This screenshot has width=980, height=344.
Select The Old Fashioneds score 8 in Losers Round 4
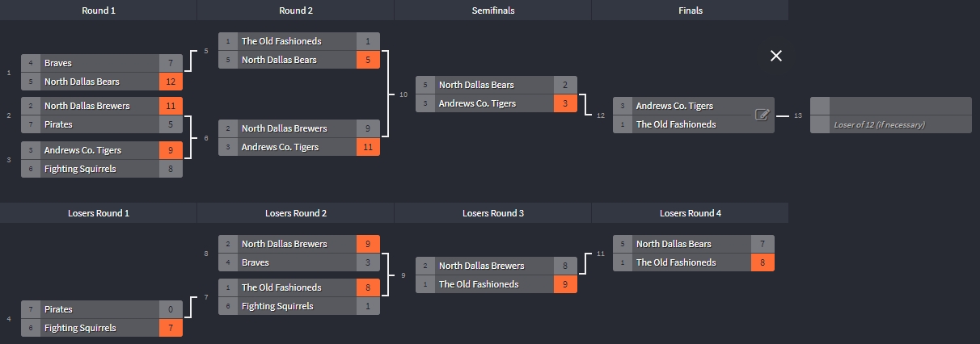tap(763, 262)
